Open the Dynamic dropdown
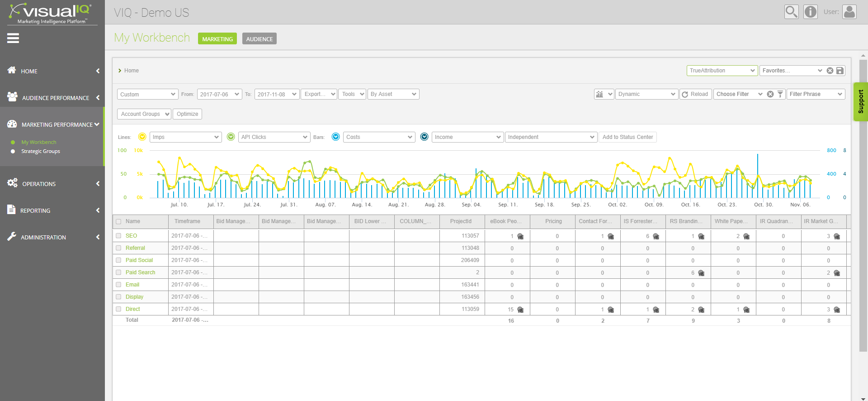This screenshot has height=401, width=868. pos(647,94)
